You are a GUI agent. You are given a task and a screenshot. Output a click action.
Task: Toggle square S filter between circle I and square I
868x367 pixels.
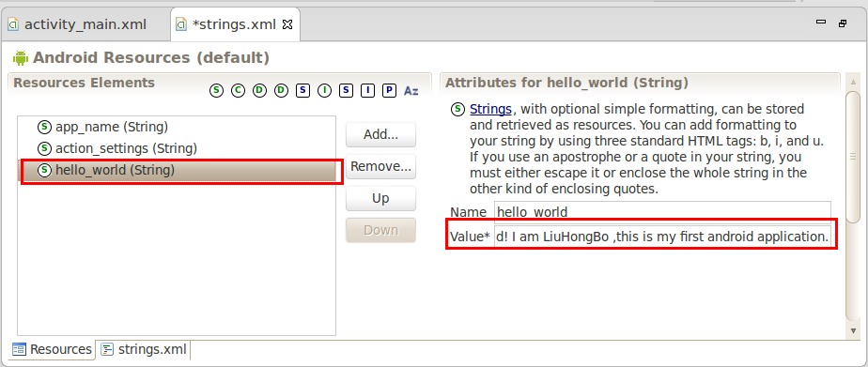pos(346,91)
